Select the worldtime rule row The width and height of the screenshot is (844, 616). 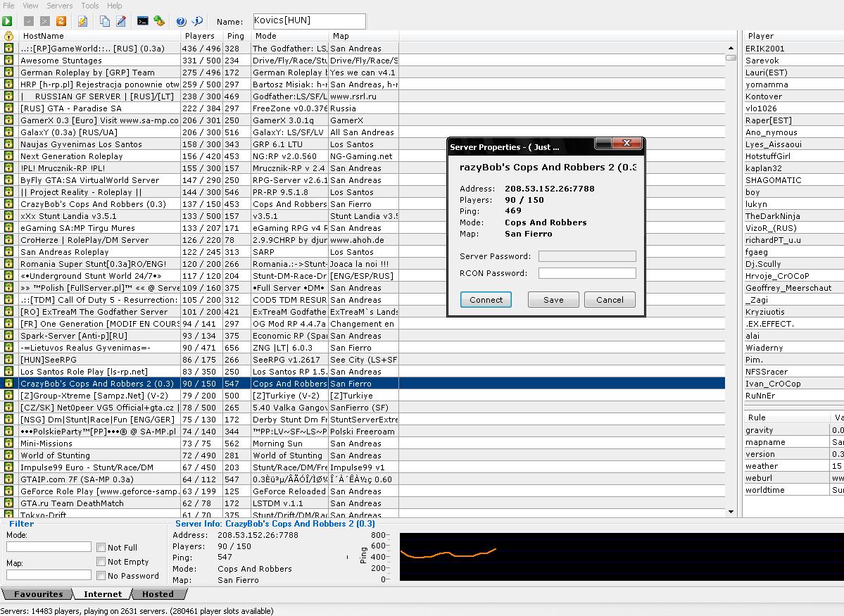[x=794, y=490]
